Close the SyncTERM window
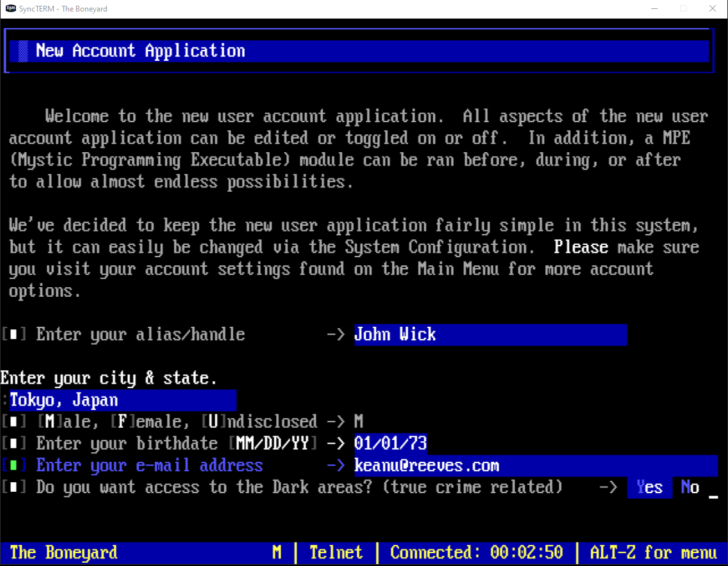This screenshot has height=566, width=728. pyautogui.click(x=713, y=9)
